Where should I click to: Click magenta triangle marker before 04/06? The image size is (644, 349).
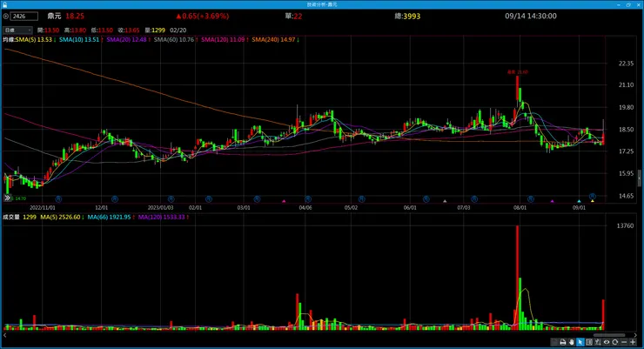pyautogui.click(x=284, y=201)
